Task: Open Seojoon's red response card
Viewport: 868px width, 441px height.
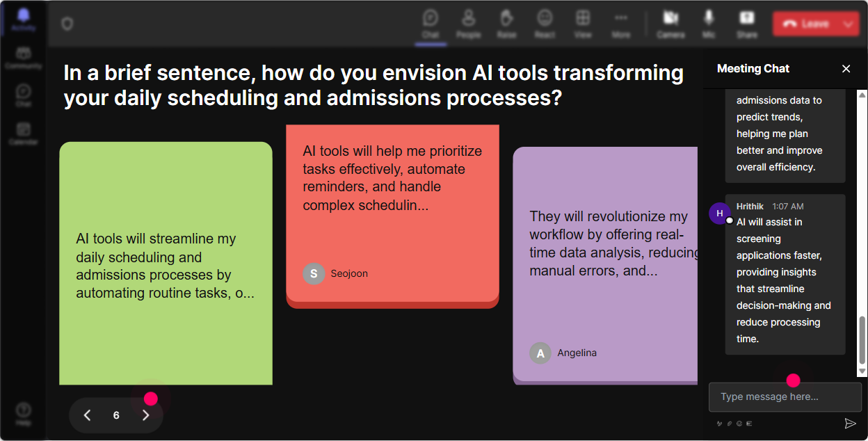Action: [x=392, y=216]
